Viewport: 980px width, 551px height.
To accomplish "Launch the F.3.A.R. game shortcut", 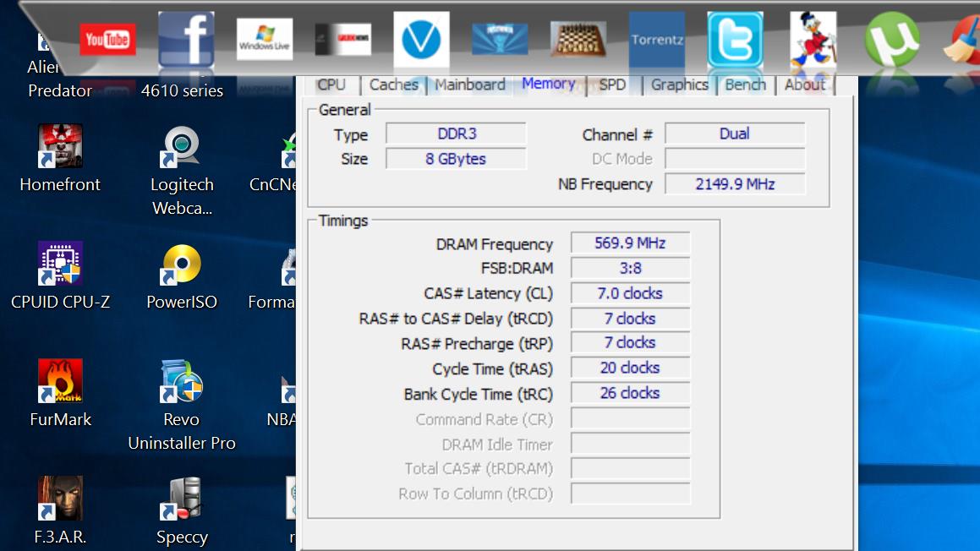I will [x=60, y=510].
